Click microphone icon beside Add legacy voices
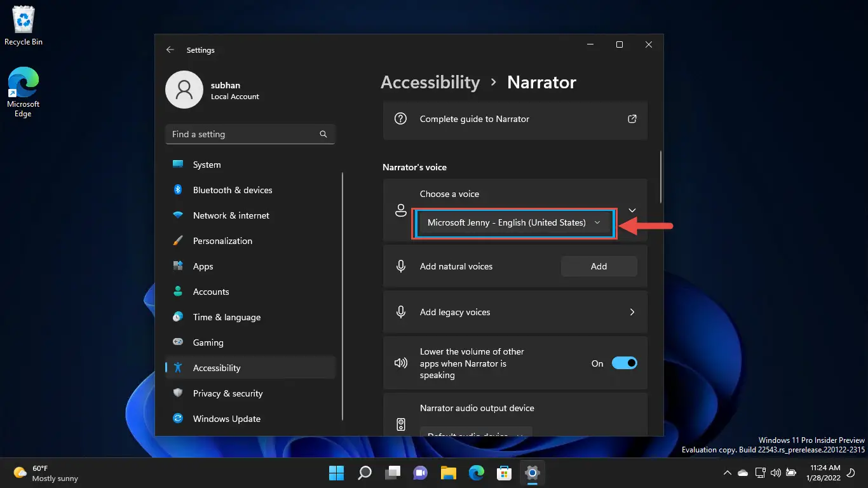The height and width of the screenshot is (488, 868). click(401, 312)
